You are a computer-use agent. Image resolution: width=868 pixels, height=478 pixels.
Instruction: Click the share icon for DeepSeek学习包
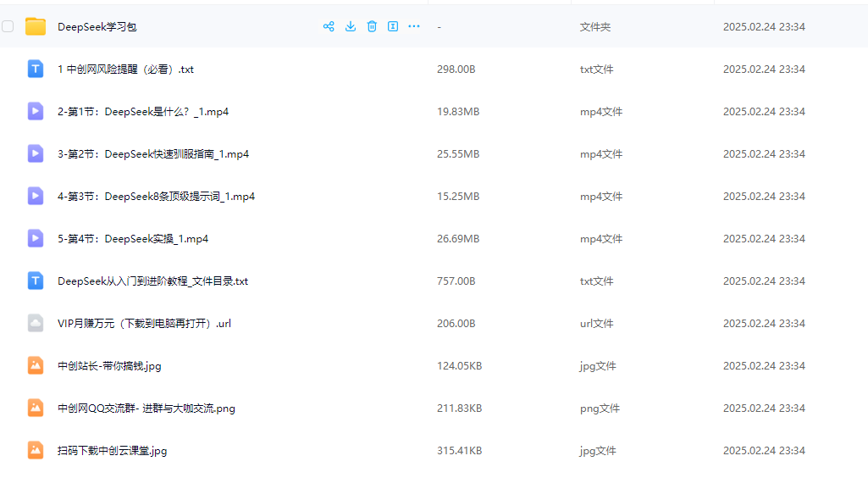coord(329,26)
